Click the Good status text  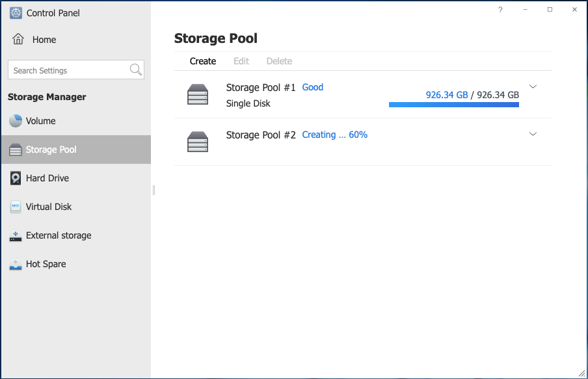coord(312,87)
